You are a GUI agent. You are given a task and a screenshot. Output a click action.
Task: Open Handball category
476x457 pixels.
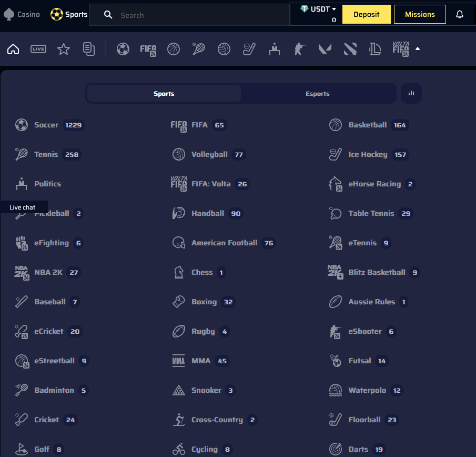208,213
